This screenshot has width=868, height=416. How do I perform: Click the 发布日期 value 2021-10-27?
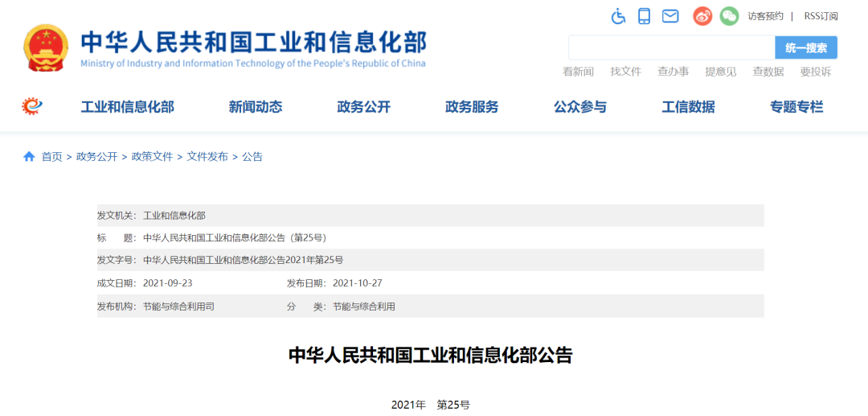[358, 283]
